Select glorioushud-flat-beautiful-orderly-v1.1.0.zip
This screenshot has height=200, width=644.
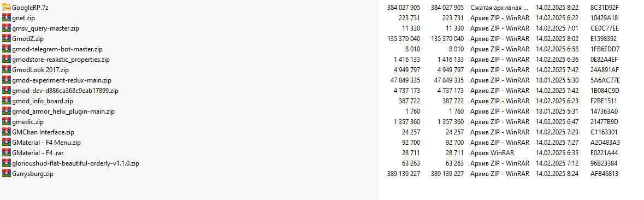click(x=75, y=163)
